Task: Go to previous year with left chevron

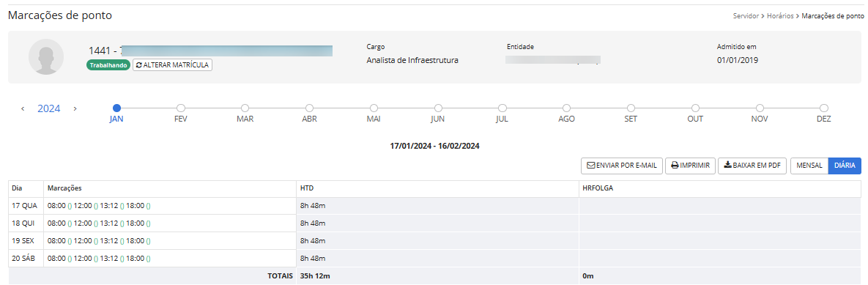Action: pyautogui.click(x=23, y=109)
